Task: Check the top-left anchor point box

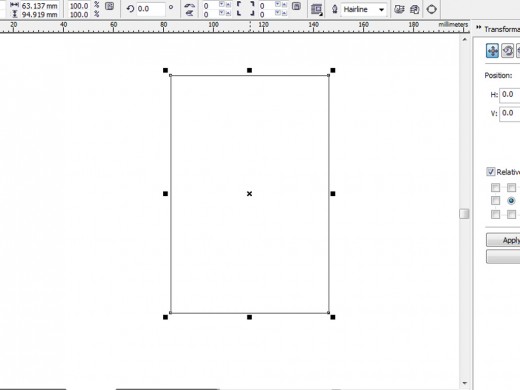Action: 495,187
